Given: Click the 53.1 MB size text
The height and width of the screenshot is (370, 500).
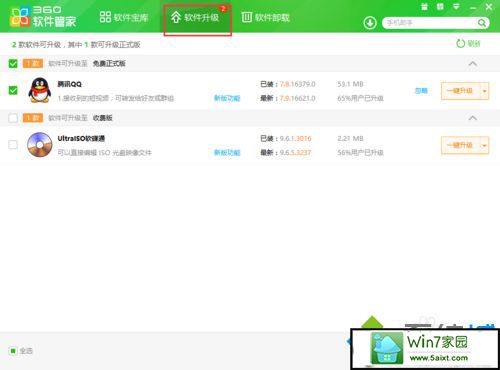Looking at the screenshot, I should click(350, 84).
